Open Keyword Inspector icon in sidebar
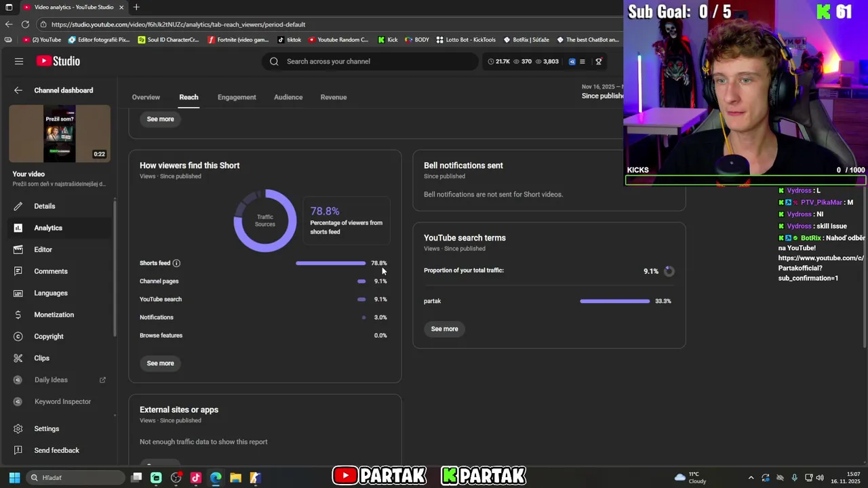 tap(18, 401)
